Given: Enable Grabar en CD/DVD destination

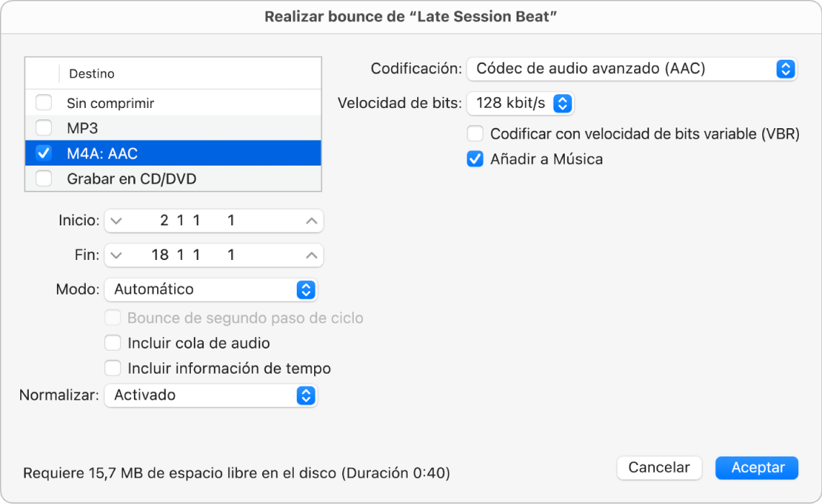Looking at the screenshot, I should point(43,179).
